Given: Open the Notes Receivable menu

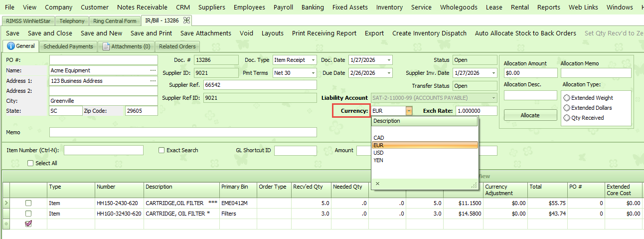Looking at the screenshot, I should pos(142,7).
